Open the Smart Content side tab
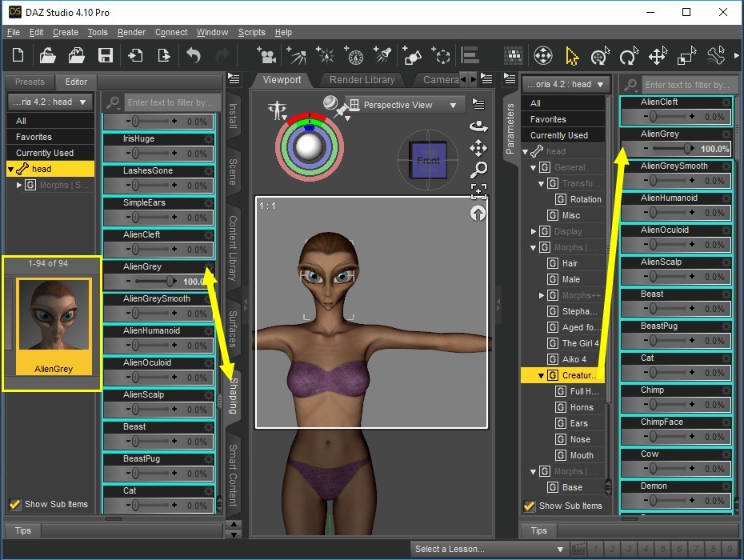 click(x=233, y=475)
